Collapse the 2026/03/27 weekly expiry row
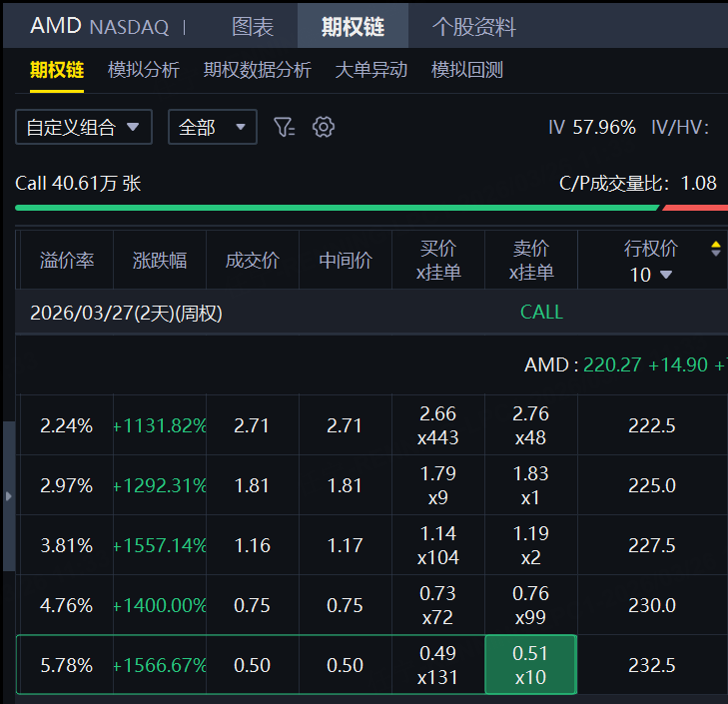The image size is (728, 704). [x=126, y=313]
